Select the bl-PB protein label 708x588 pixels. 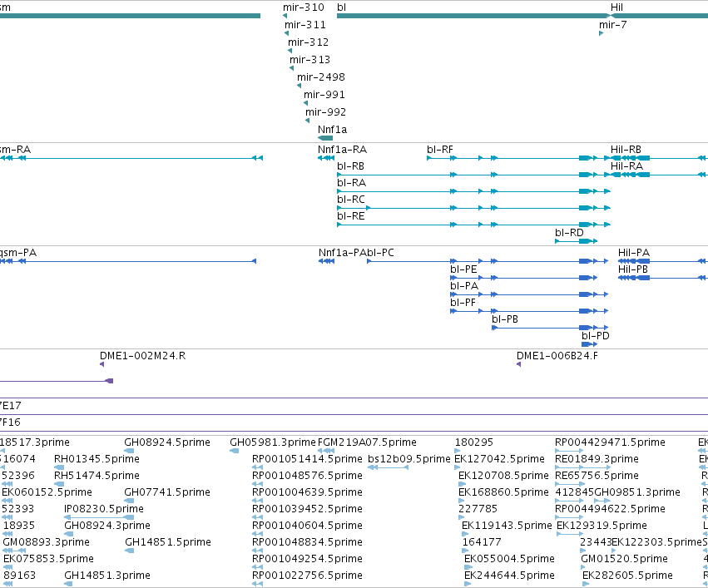click(x=505, y=319)
